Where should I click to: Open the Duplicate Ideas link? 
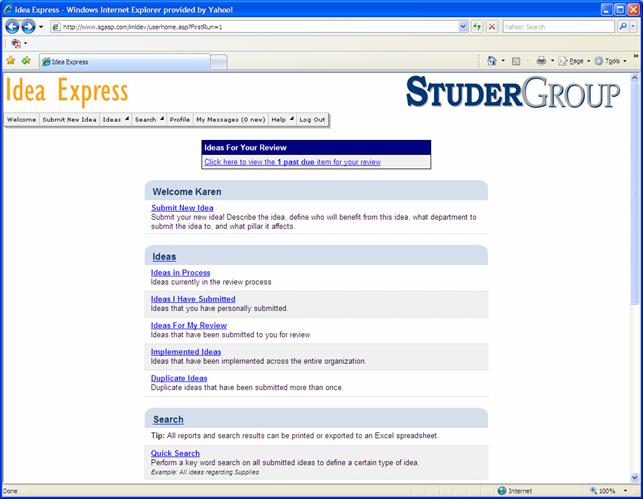tap(179, 378)
